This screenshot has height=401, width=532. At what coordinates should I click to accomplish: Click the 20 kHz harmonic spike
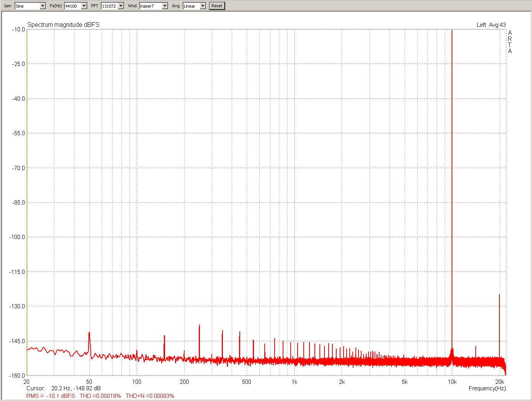click(x=499, y=326)
